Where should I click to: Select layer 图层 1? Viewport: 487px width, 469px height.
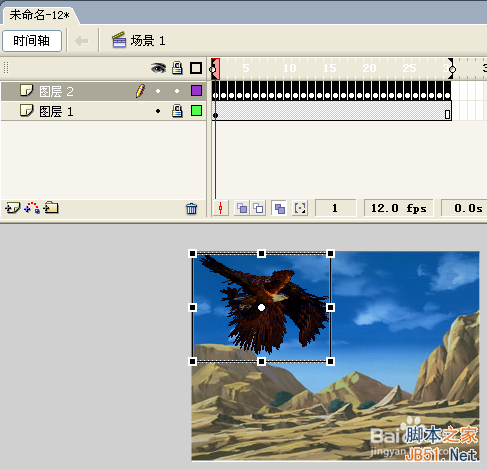[x=103, y=111]
